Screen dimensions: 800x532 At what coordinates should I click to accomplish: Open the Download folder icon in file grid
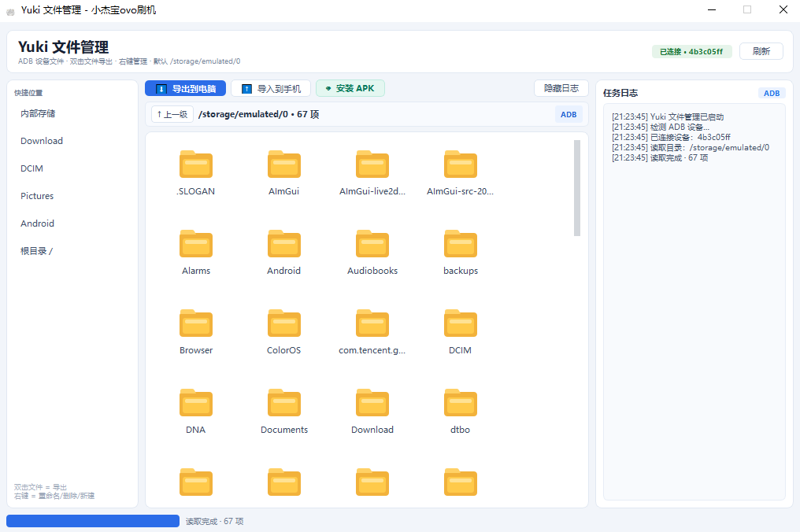[x=372, y=403]
